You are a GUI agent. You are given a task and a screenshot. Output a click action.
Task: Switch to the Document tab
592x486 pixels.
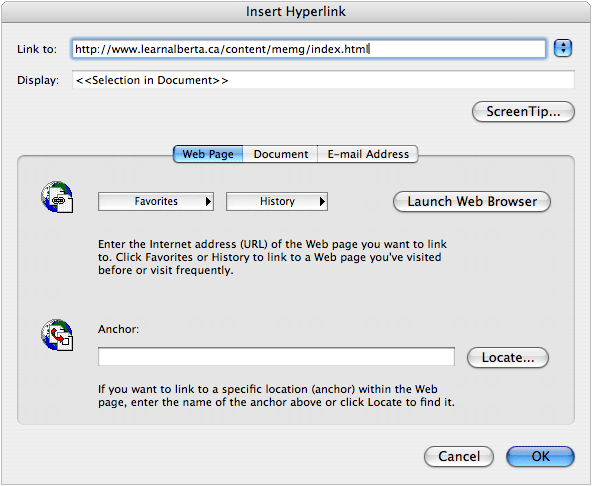tap(281, 154)
